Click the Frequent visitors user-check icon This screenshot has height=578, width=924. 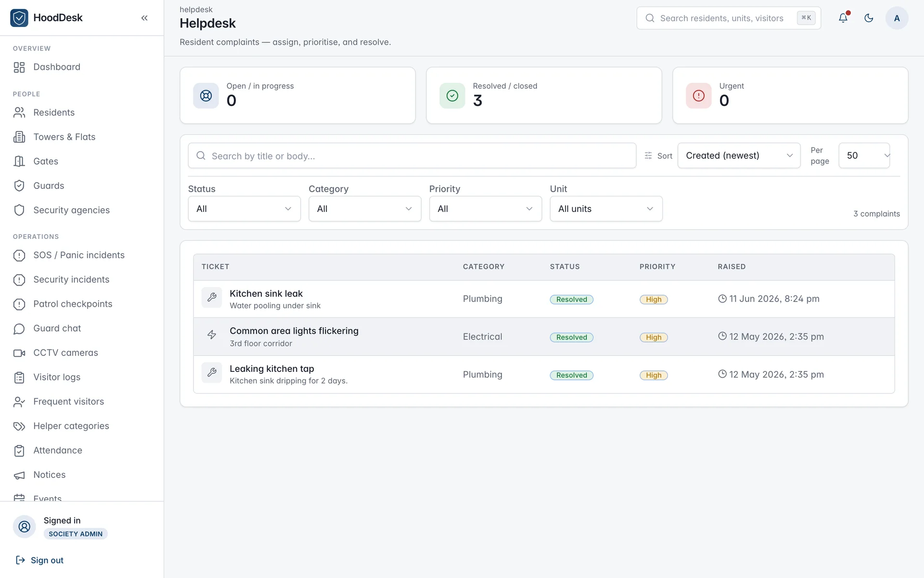(x=19, y=402)
